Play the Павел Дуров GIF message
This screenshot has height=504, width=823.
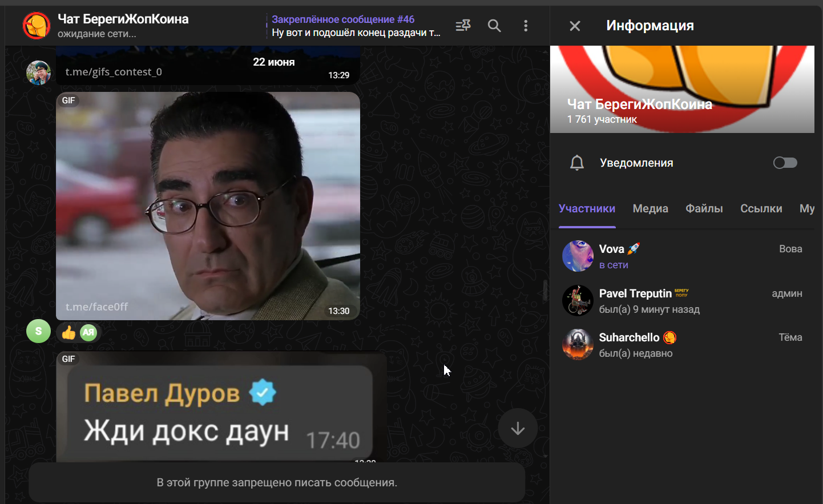(221, 406)
